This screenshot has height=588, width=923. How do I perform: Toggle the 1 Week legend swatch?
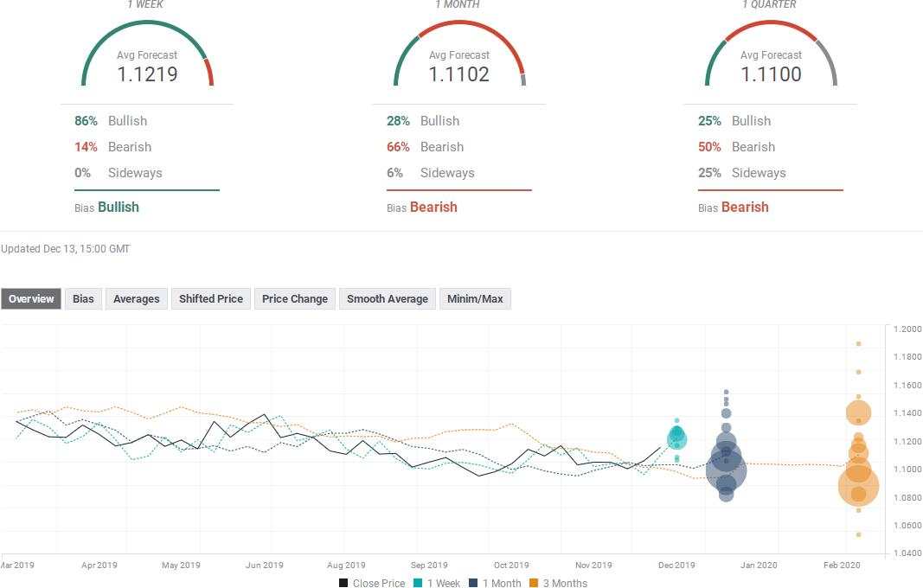pos(418,583)
